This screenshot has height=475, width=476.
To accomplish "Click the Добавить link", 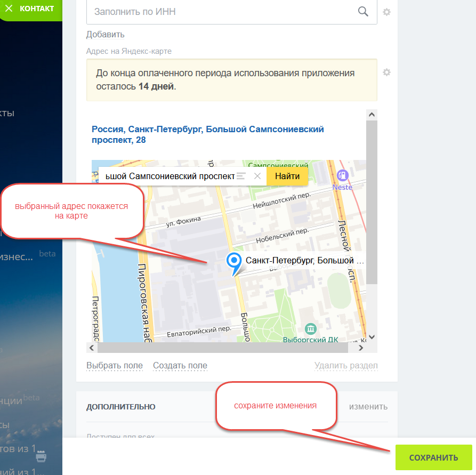I will (106, 34).
